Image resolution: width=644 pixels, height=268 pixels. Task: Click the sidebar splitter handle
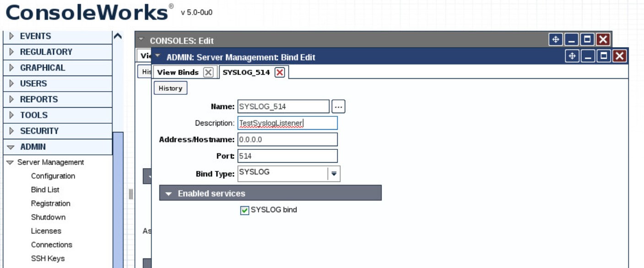pyautogui.click(x=130, y=194)
